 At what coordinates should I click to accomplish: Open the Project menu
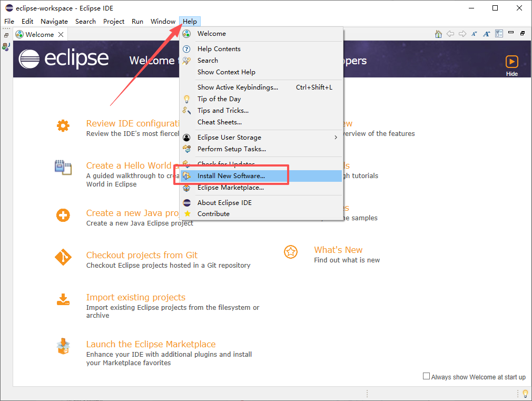(x=114, y=22)
